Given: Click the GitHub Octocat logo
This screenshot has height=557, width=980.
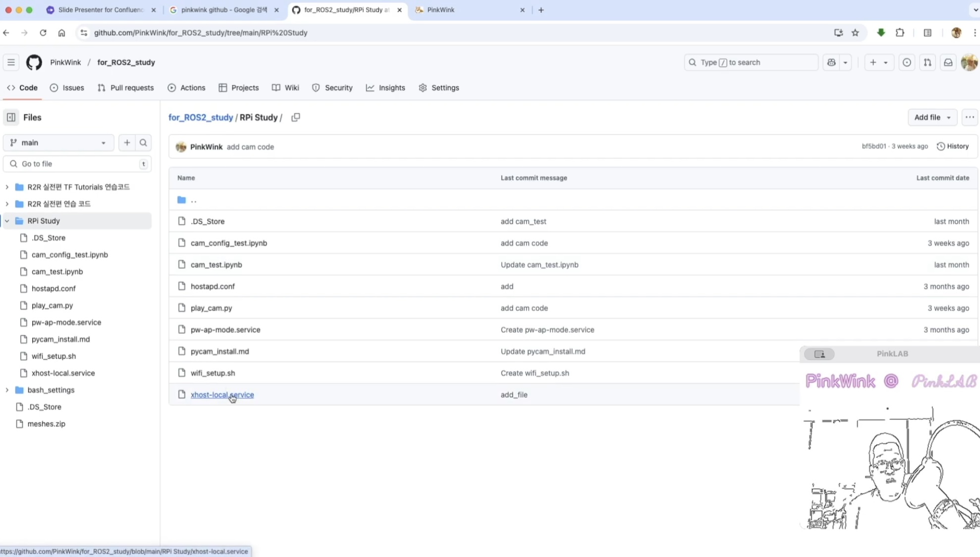Looking at the screenshot, I should click(34, 62).
